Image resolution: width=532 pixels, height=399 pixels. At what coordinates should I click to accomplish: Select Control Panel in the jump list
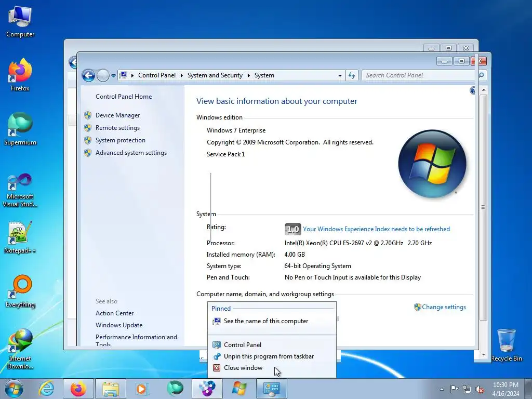coord(271,345)
